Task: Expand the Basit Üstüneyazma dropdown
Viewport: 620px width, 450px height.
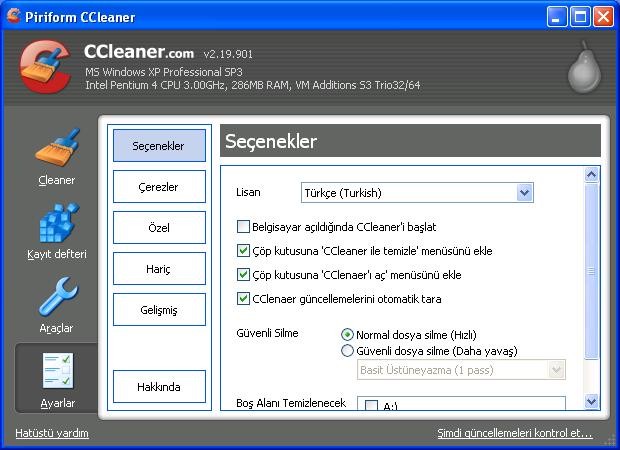Action: click(556, 370)
